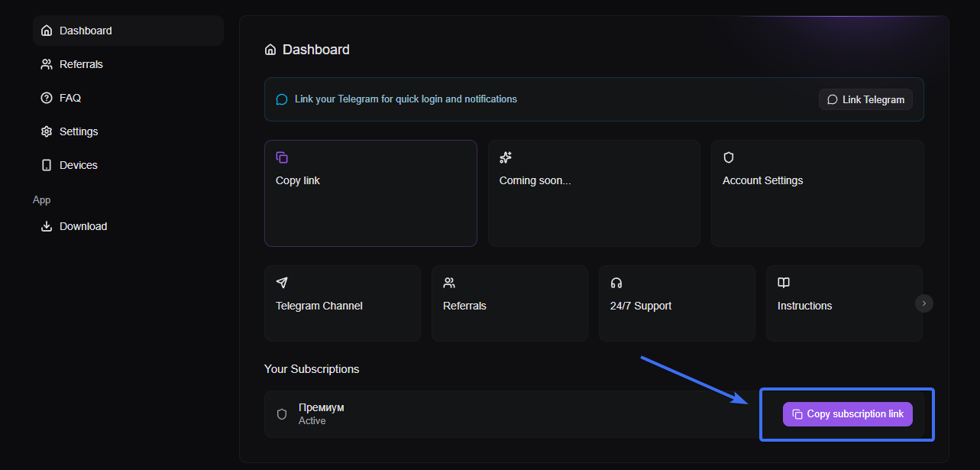Image resolution: width=980 pixels, height=470 pixels.
Task: Click the Dashboard home icon in sidebar
Action: coord(47,31)
